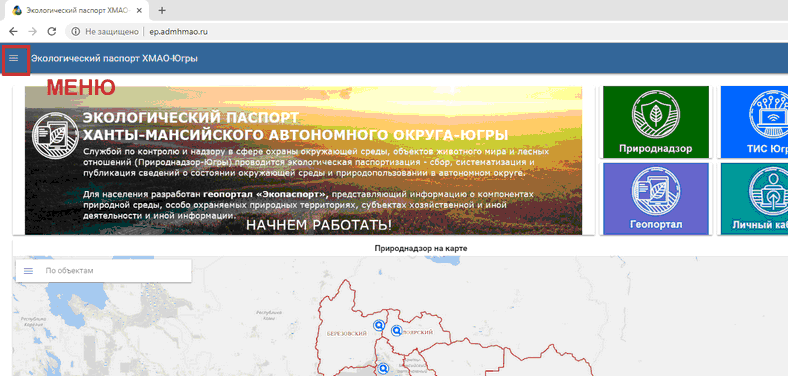The image size is (788, 376).
Task: Click 'Экологический паспорт ХМАО-Югры' header title
Action: tap(114, 58)
